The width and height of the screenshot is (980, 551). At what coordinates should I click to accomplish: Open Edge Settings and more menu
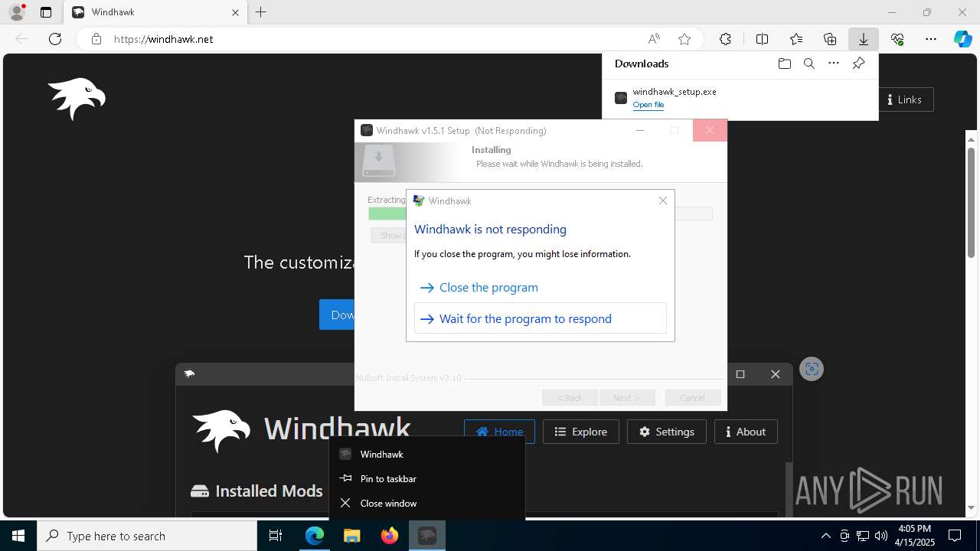931,39
